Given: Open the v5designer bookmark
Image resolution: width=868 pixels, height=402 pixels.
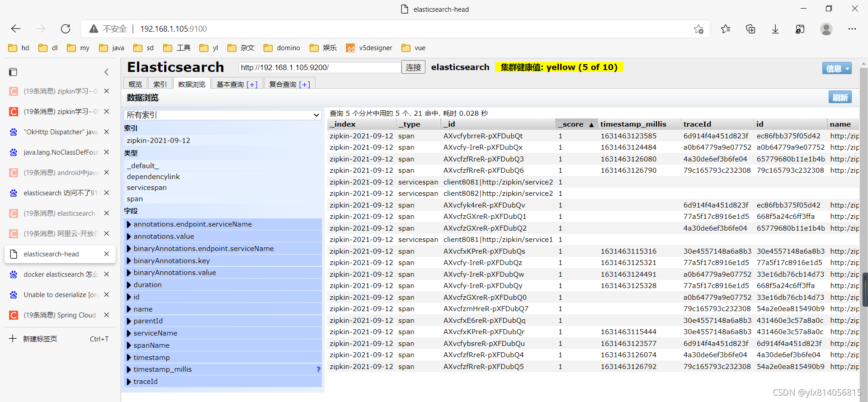Looking at the screenshot, I should pos(369,48).
